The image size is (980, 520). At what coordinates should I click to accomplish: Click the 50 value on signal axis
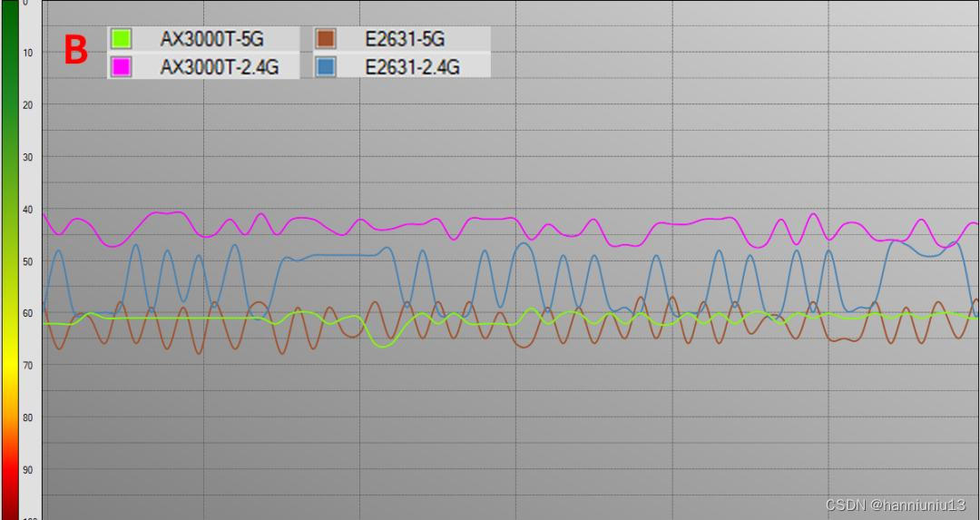click(27, 261)
